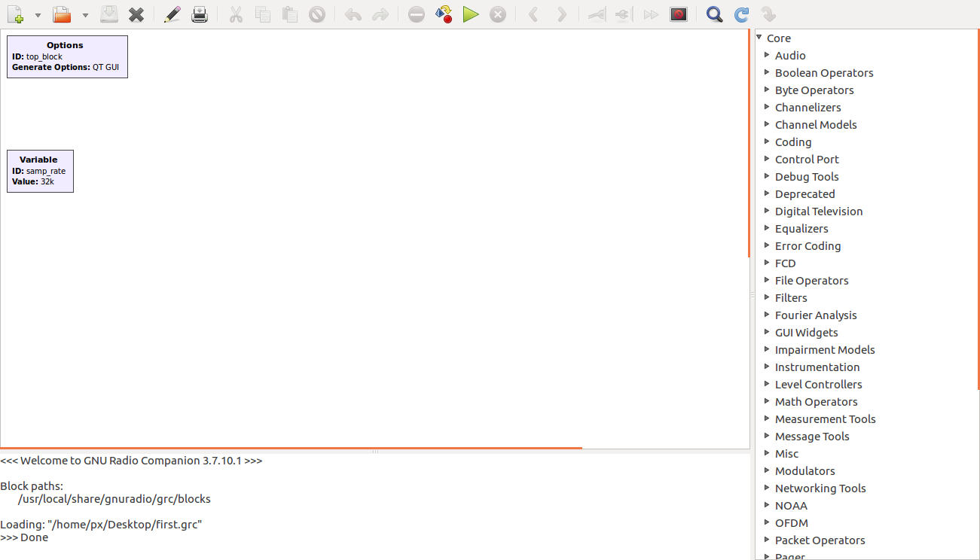Click the Undo arrow icon
Screen dimensions: 980x560
click(x=353, y=14)
